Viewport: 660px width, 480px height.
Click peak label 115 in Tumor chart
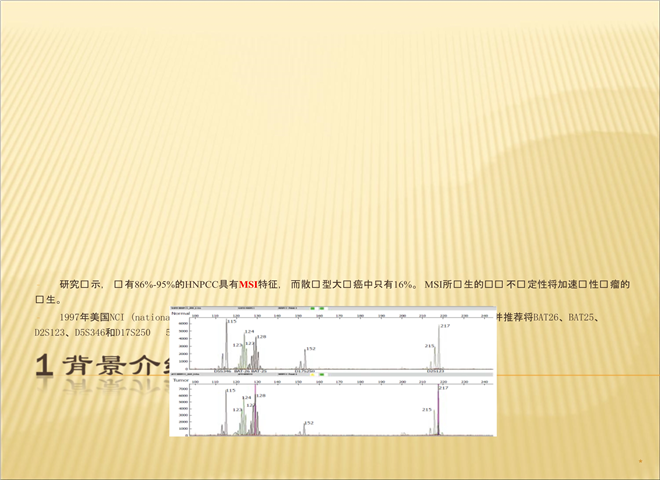coord(230,391)
